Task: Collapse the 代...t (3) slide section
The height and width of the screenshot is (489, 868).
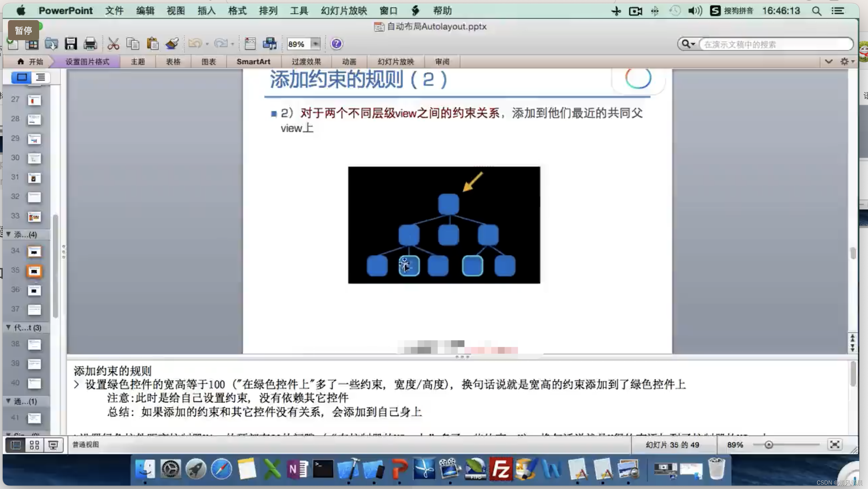Action: point(8,327)
